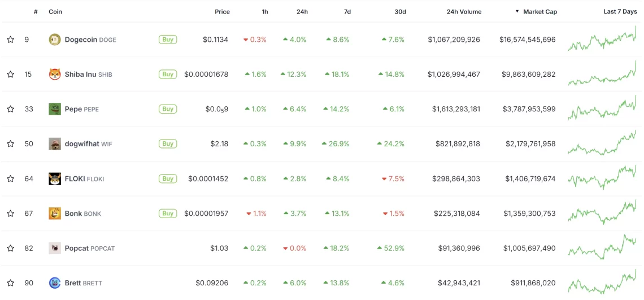Viewport: 644px width, 300px height.
Task: Sort table by the # rank column
Action: click(36, 12)
